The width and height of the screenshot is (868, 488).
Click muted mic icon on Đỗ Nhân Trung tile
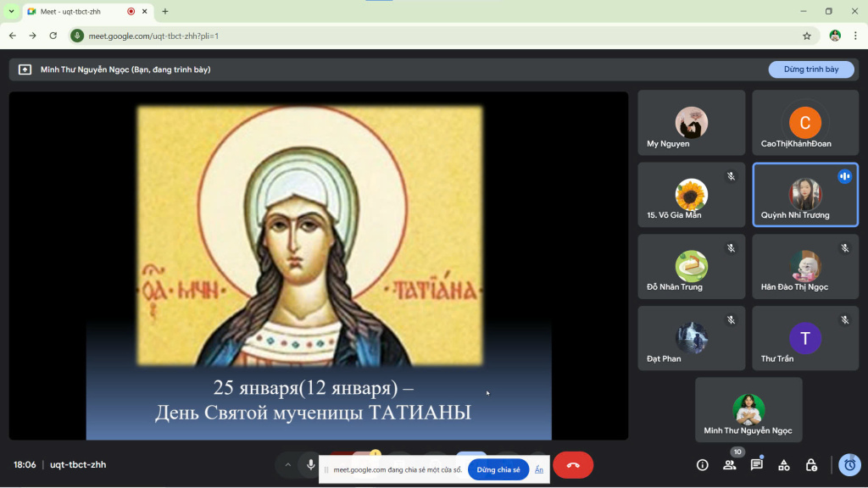[731, 248]
